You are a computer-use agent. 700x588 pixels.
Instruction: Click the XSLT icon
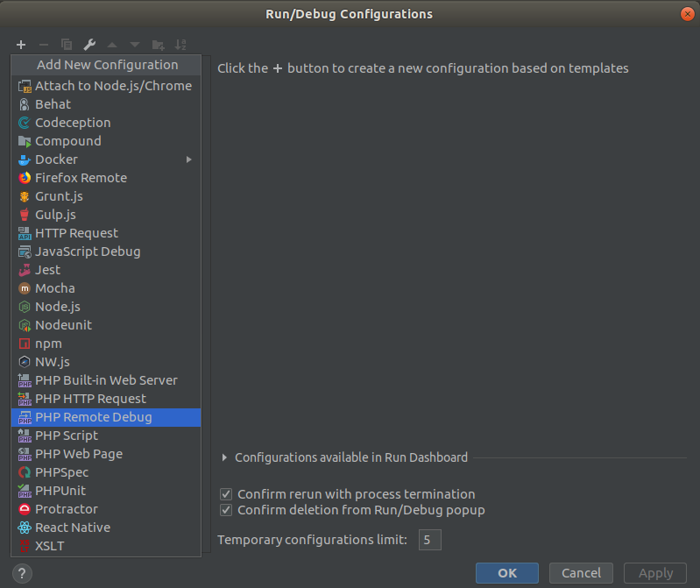(25, 546)
